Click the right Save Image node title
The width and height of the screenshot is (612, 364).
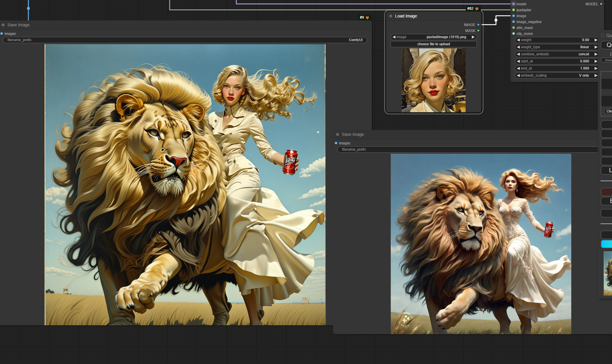point(353,134)
